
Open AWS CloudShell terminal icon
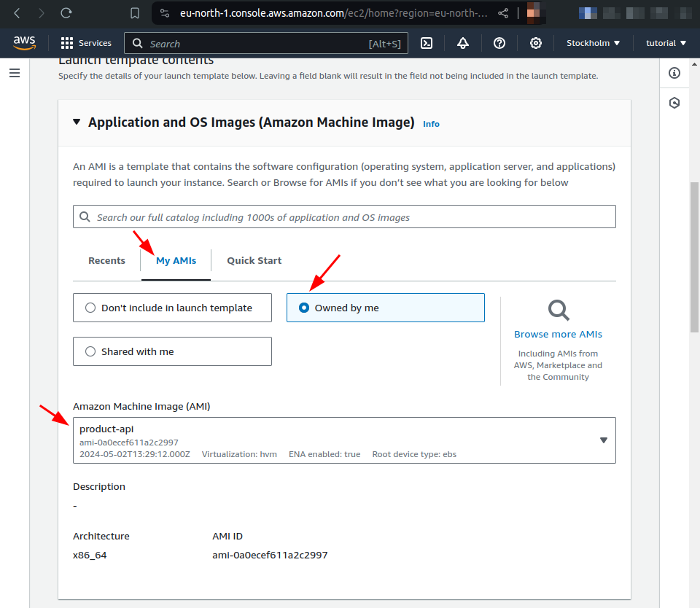coord(427,43)
